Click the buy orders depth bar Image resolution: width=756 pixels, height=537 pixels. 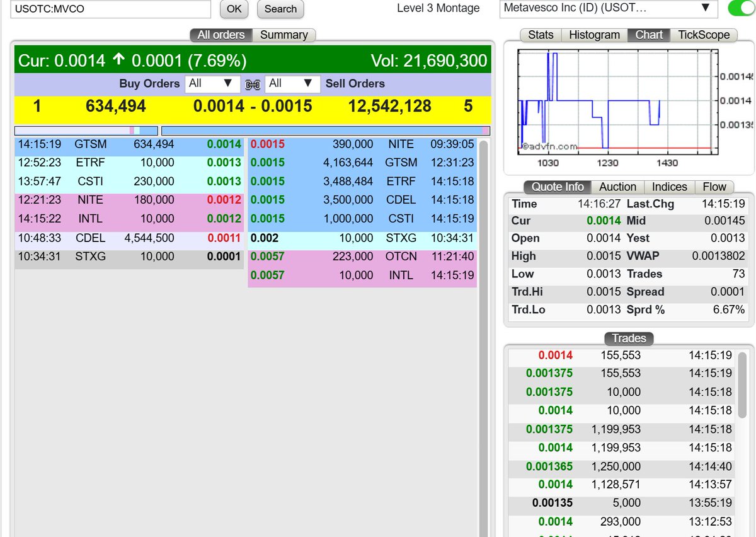click(x=86, y=130)
